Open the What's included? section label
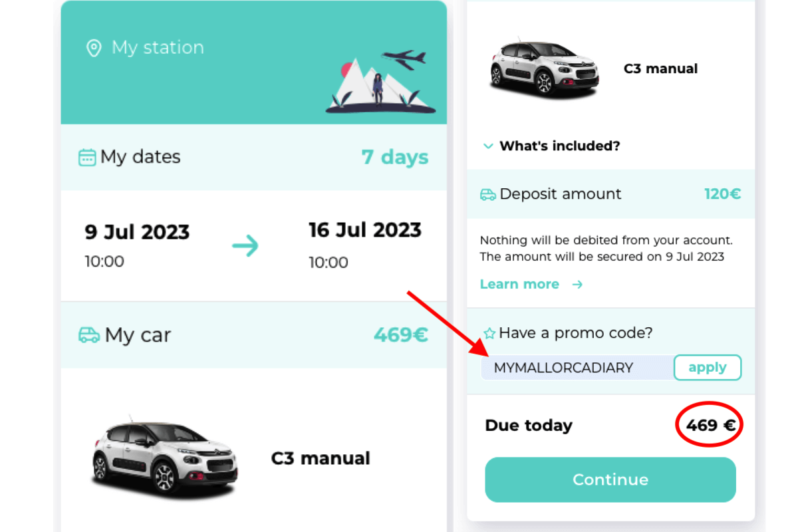This screenshot has height=532, width=798. pyautogui.click(x=560, y=146)
